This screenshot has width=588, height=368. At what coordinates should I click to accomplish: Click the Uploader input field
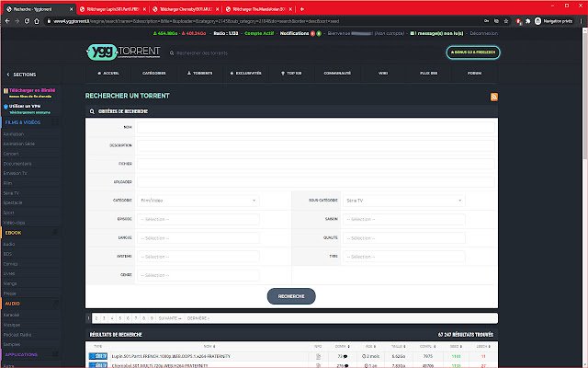[316, 182]
